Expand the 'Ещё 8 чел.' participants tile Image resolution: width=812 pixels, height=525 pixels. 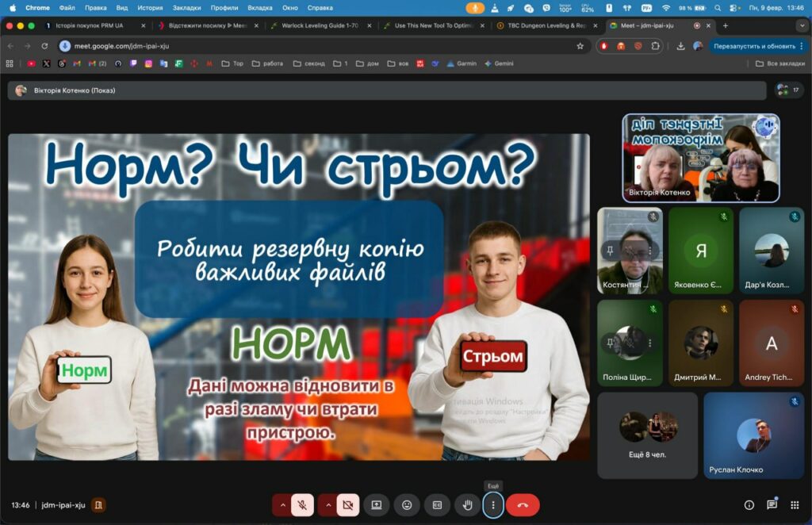648,435
